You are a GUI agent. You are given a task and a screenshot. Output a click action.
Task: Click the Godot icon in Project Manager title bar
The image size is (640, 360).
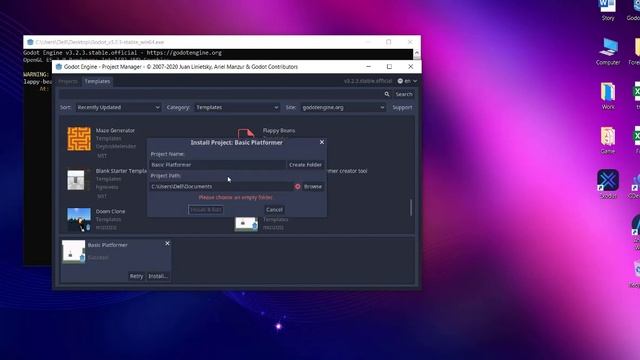tap(59, 67)
